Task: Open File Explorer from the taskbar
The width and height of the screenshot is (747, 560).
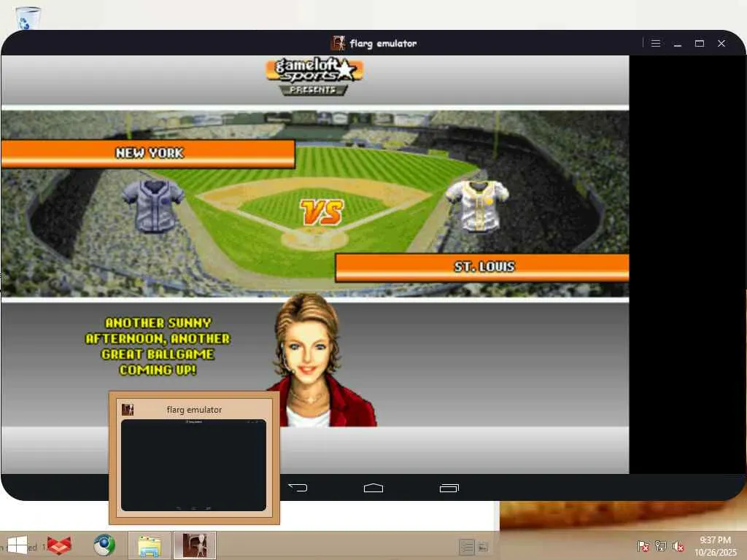Action: tap(149, 545)
